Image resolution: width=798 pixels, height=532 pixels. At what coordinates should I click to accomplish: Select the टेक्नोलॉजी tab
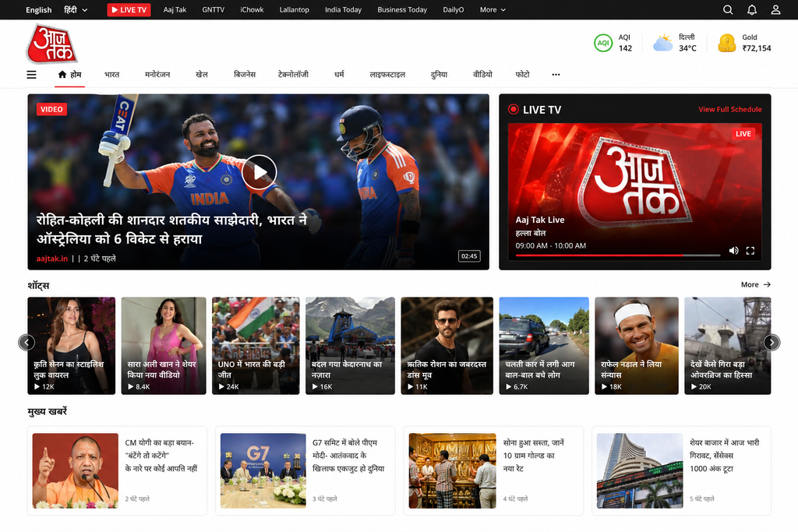pos(293,75)
